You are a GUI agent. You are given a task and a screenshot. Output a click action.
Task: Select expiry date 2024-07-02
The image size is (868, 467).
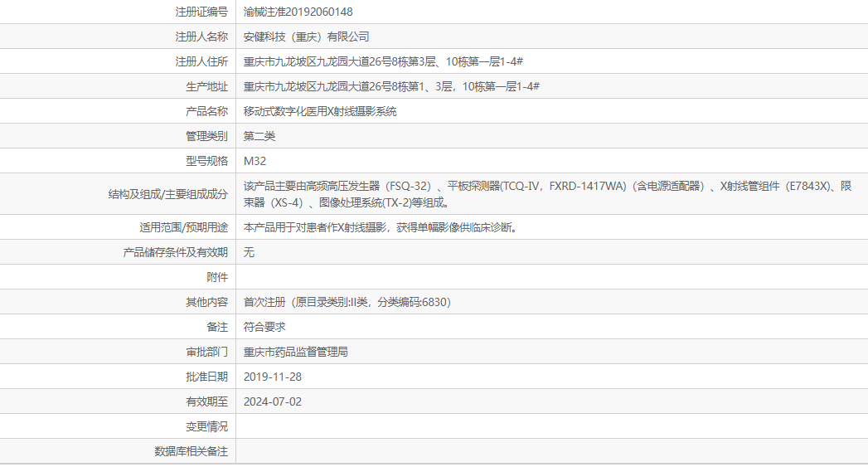click(x=273, y=402)
